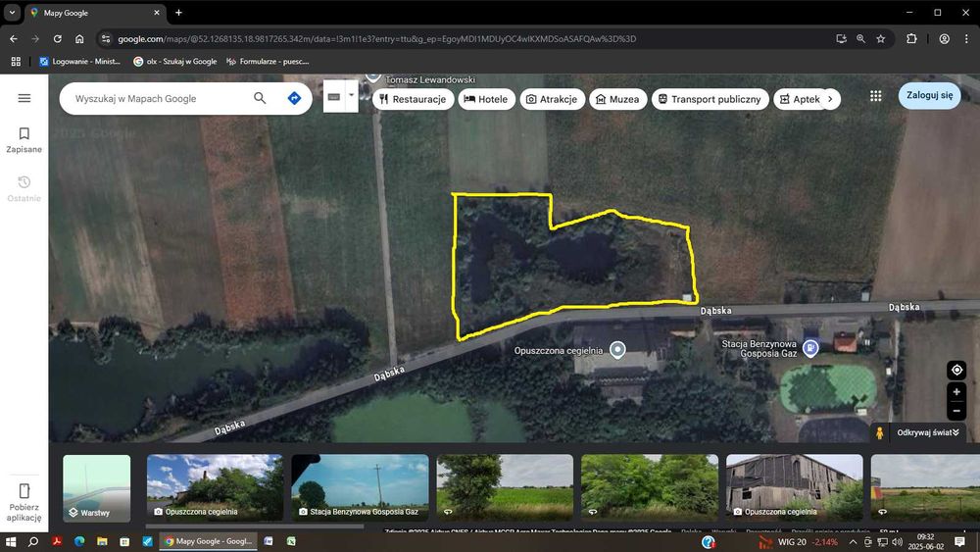Viewport: 980px width, 552px height.
Task: Launch Microsoft Edge from taskbar
Action: (x=79, y=541)
